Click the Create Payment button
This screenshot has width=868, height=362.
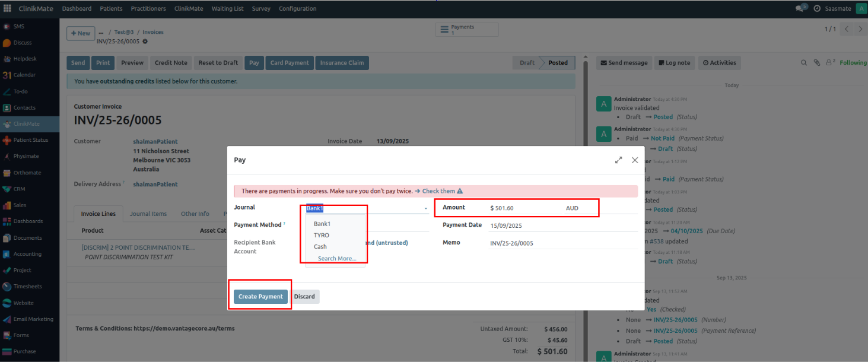point(261,297)
